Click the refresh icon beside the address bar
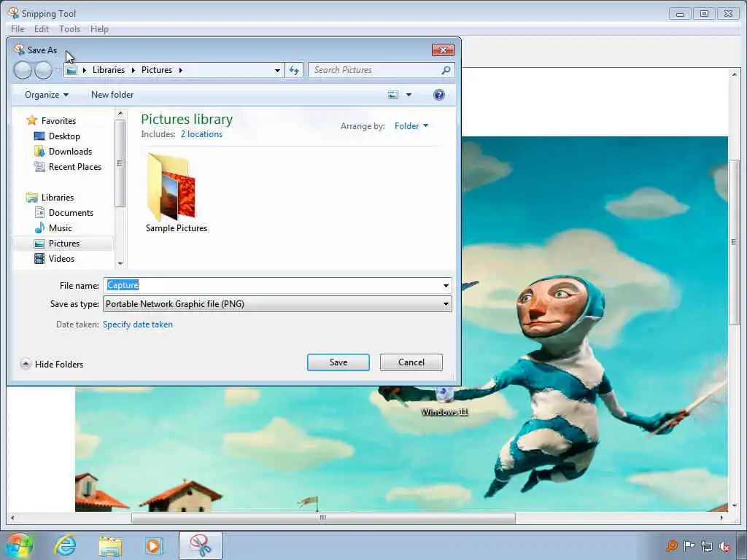This screenshot has width=747, height=560. 294,71
